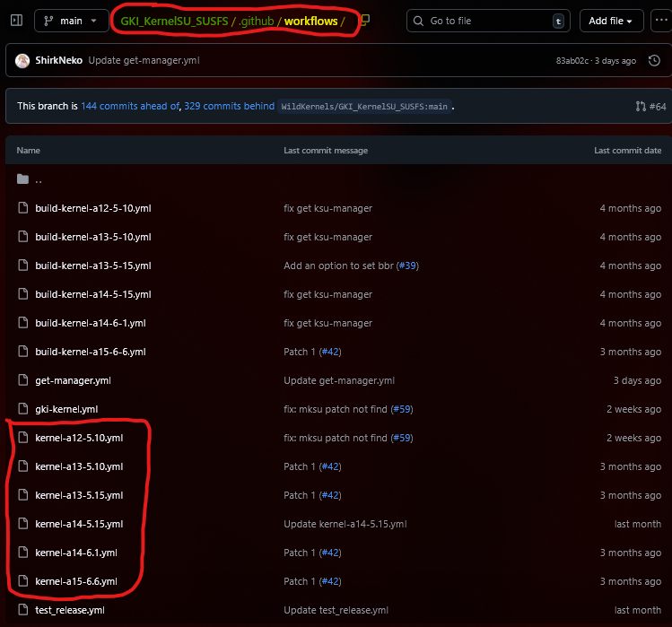Viewport: 672px width, 627px height.
Task: Click the Go to file search field
Action: [x=484, y=21]
